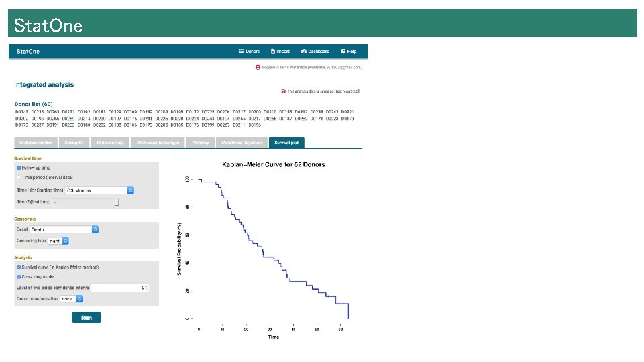Click donor ID D0199 in list
The height and width of the screenshot is (362, 644).
pos(208,125)
